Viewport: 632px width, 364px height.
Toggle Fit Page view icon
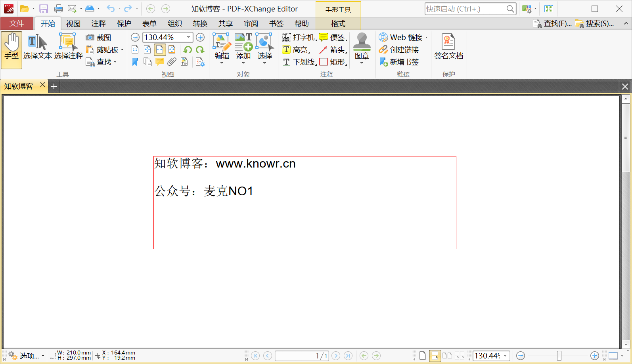[x=147, y=50]
